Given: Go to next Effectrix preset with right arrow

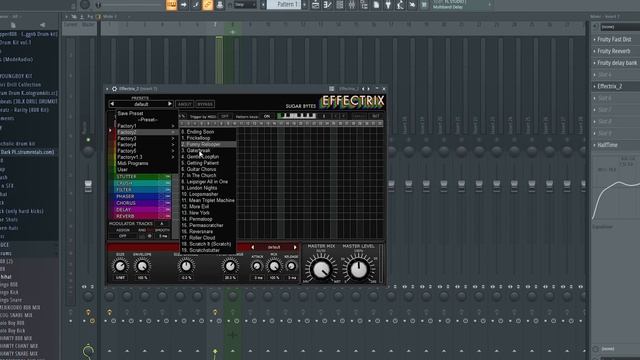Looking at the screenshot, I should (x=170, y=104).
